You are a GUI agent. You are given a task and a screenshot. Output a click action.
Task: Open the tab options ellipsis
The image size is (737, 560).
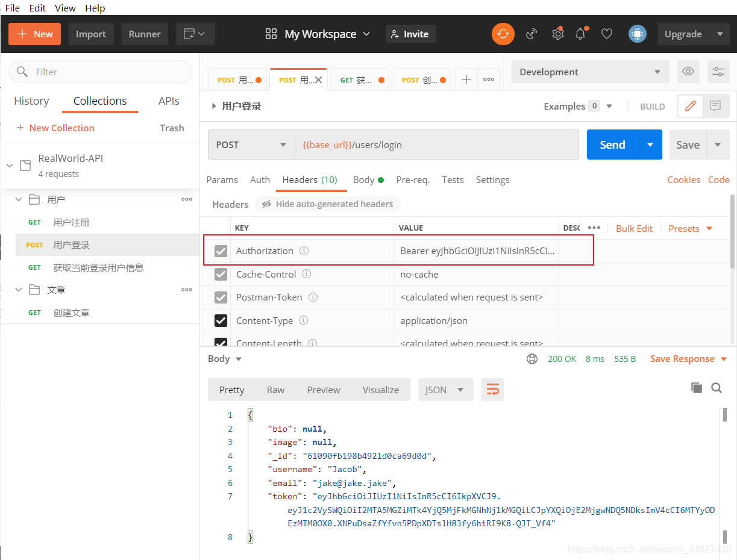point(489,79)
